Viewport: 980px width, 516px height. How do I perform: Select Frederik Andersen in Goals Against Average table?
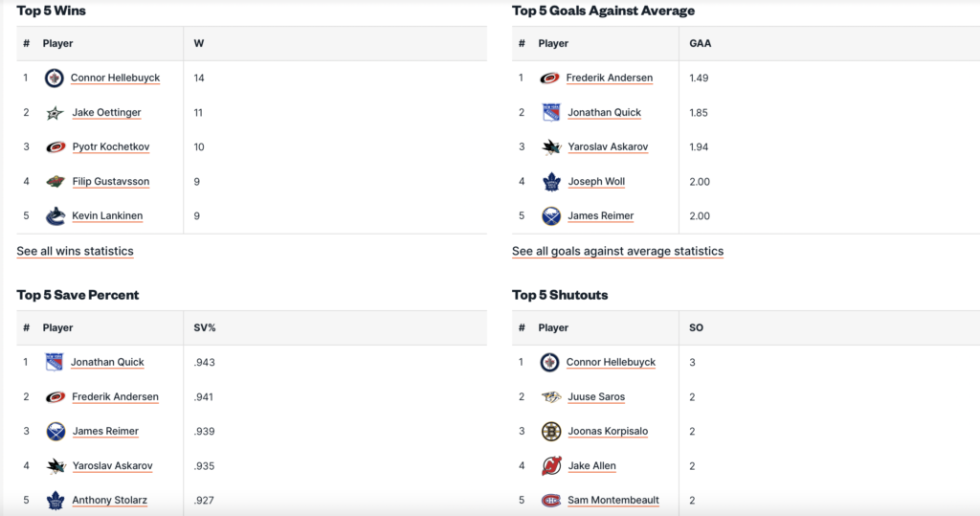(x=610, y=79)
